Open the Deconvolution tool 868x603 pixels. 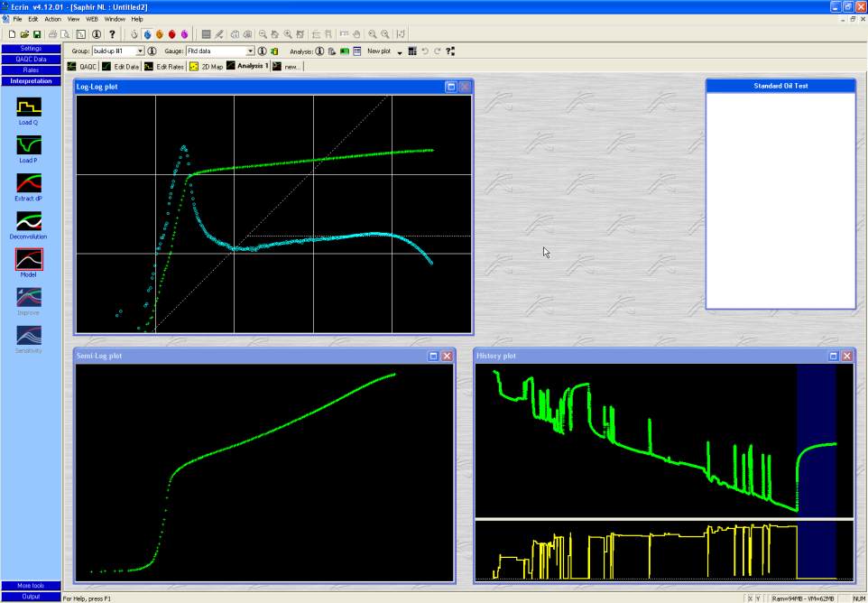29,221
